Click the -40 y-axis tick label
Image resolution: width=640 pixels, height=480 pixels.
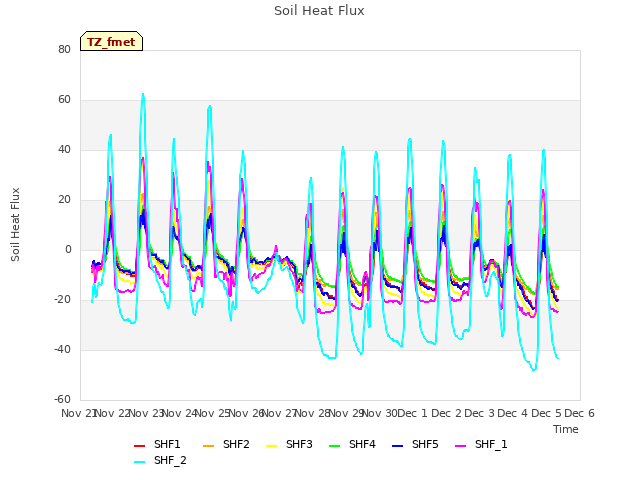click(x=62, y=349)
